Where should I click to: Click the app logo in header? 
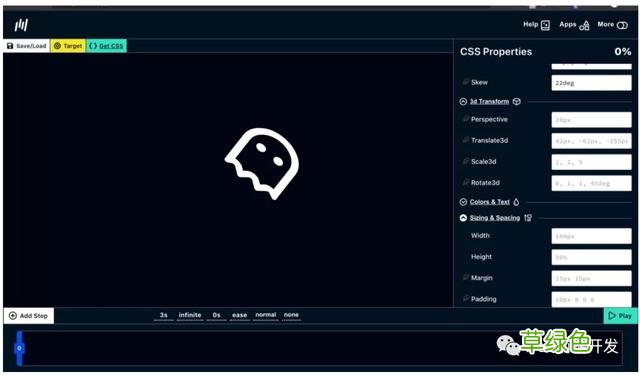coord(21,25)
